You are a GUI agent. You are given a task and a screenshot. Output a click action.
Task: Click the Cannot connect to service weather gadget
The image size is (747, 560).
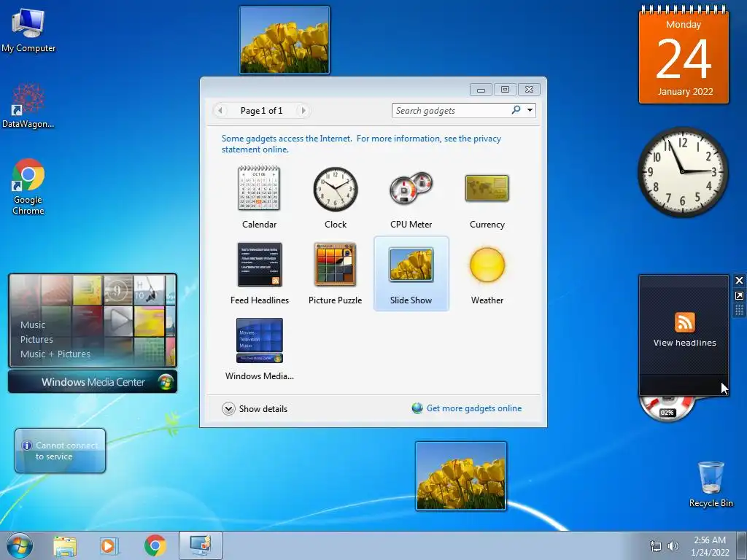tap(60, 451)
